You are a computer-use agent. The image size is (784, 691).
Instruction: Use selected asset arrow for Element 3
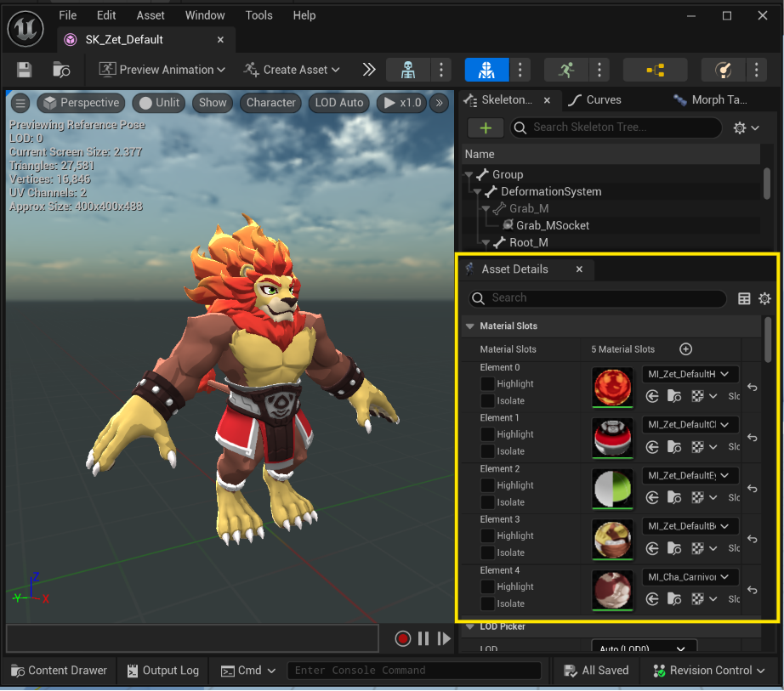[652, 548]
